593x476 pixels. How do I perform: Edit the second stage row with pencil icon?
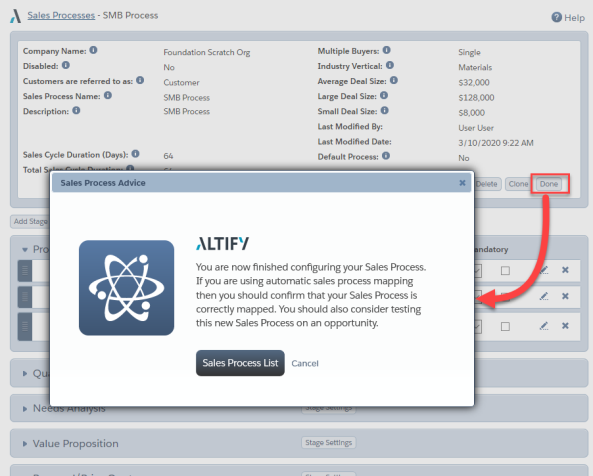coord(544,296)
